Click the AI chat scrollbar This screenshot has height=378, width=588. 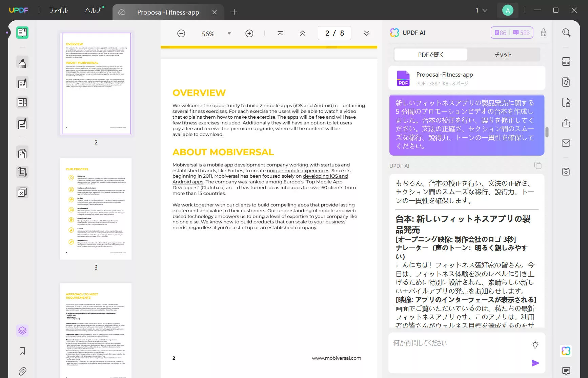[547, 132]
